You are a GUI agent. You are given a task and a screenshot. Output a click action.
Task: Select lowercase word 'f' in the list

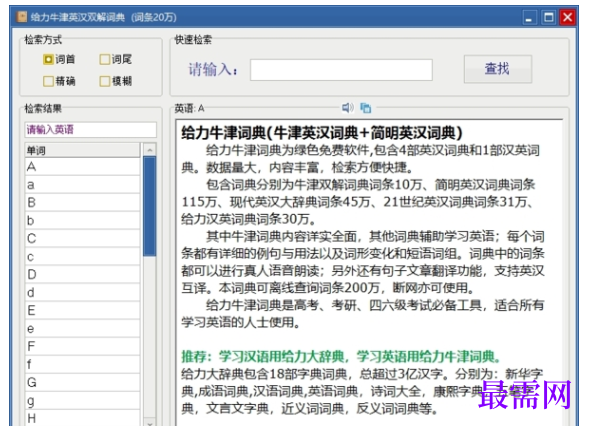pos(82,364)
